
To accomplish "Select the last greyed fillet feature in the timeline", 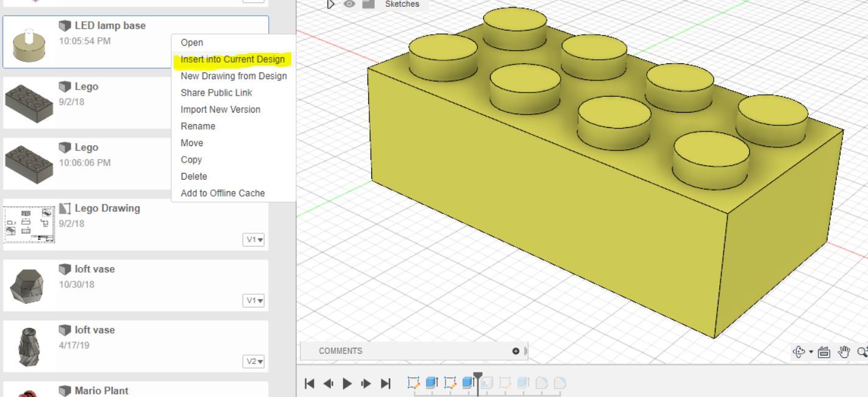I will (x=560, y=383).
